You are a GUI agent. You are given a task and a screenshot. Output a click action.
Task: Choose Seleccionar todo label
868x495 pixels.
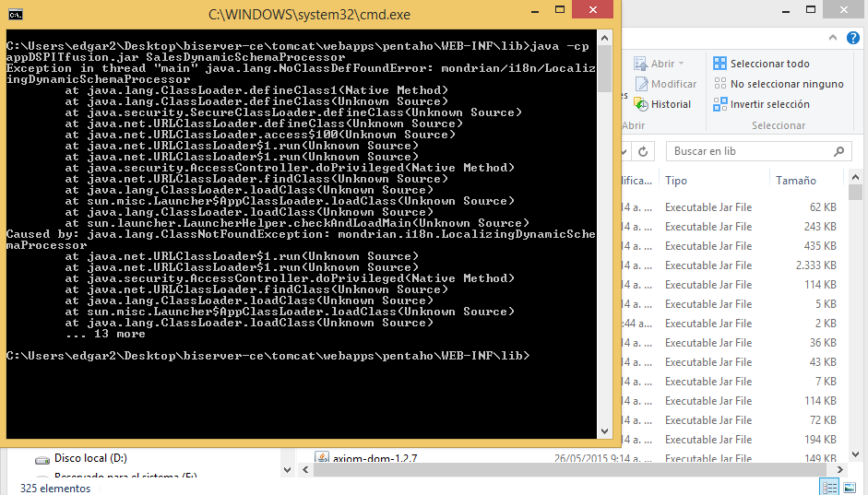coord(770,64)
